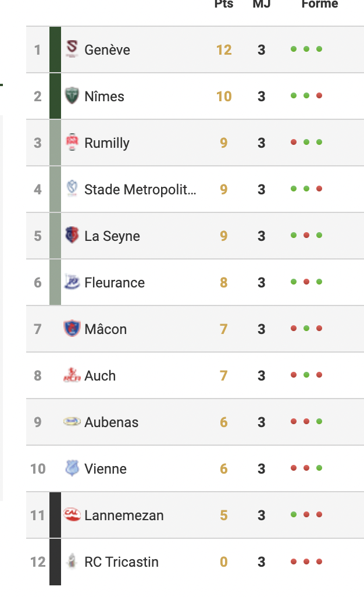Open the Genève team link

107,50
